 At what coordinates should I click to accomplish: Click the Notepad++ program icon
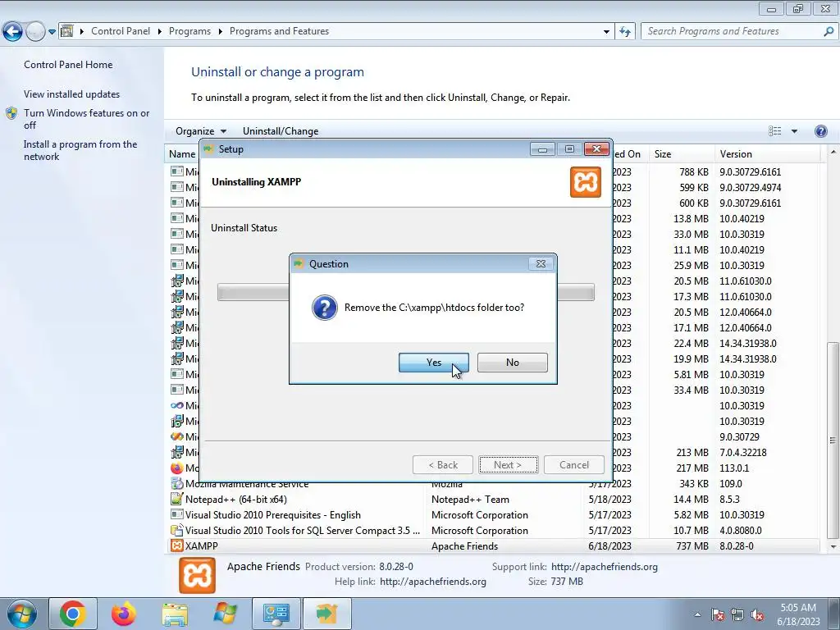click(177, 499)
